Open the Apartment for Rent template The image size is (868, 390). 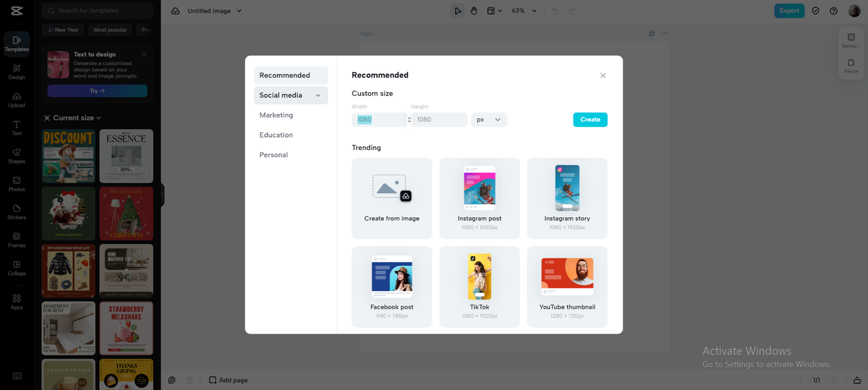click(68, 328)
